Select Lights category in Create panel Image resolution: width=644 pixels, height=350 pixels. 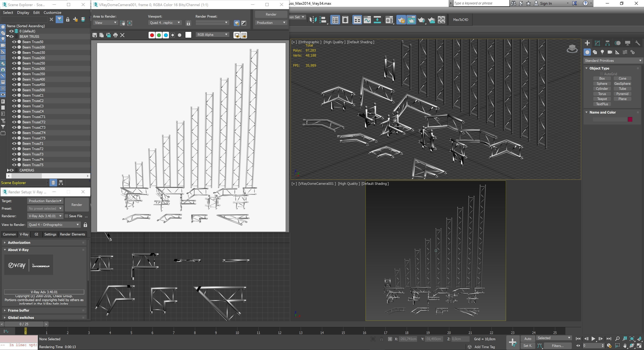[x=602, y=52]
